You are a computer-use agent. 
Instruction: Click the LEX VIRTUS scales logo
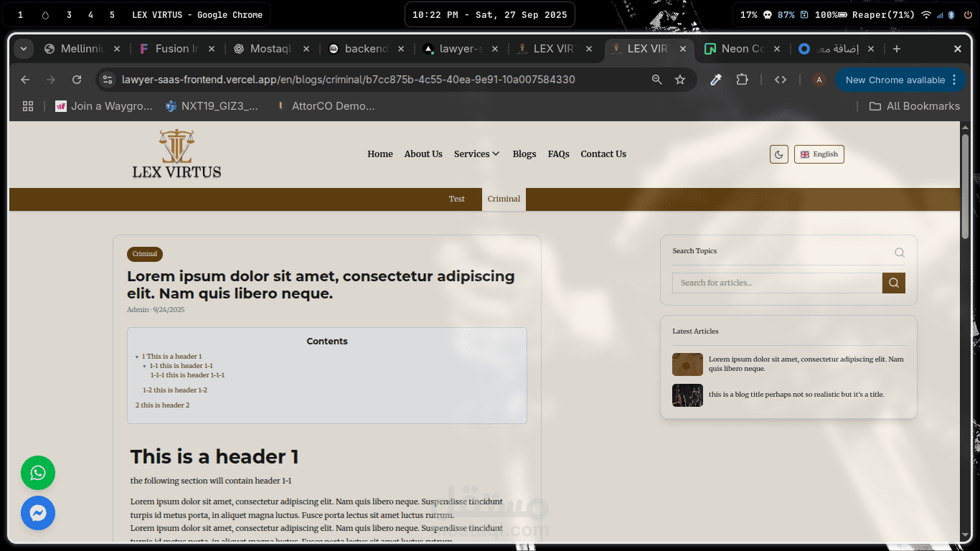(176, 154)
